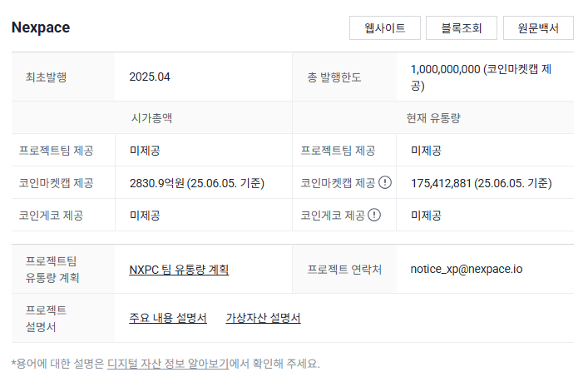
Task: Click 미제공 in 코인게코 시가총액 row
Action: point(145,216)
